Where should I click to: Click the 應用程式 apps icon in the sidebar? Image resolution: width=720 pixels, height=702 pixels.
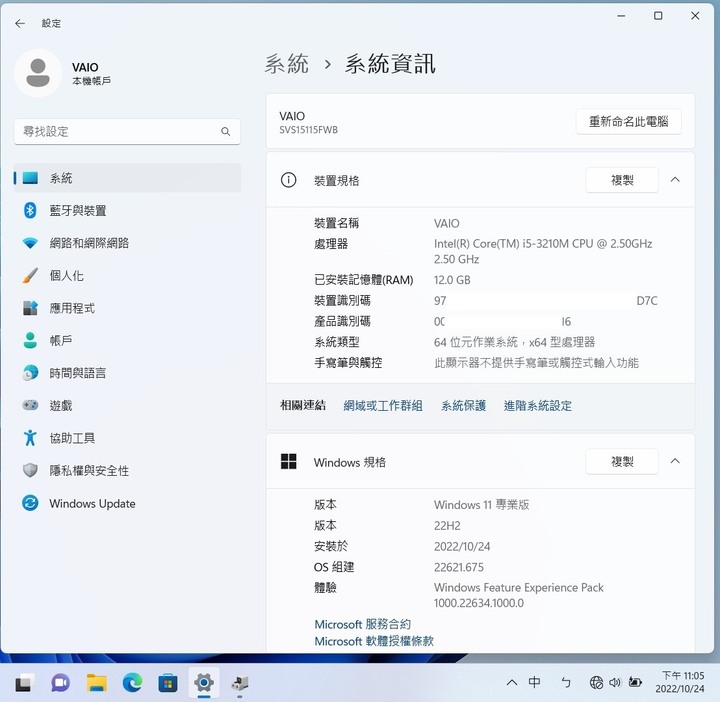tap(30, 308)
